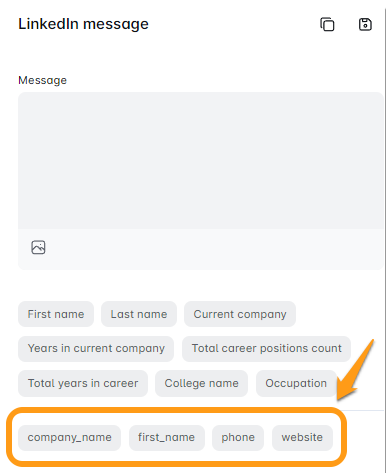Insert Total years in career variable
The height and width of the screenshot is (473, 386).
[x=83, y=383]
